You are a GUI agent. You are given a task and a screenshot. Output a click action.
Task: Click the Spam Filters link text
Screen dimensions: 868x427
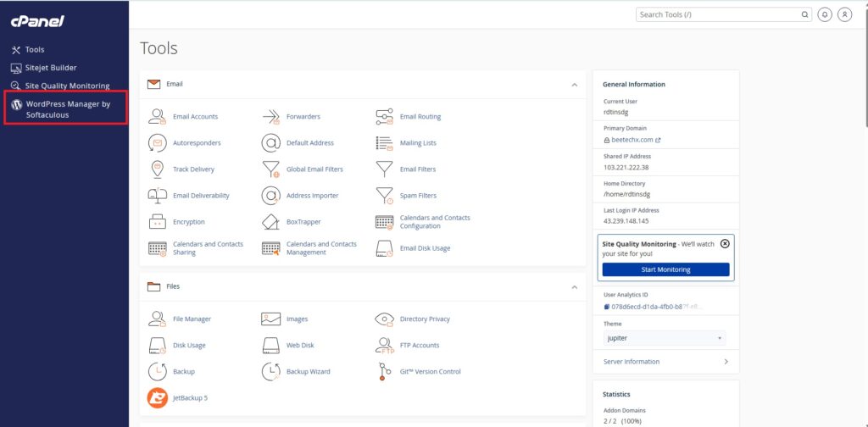[418, 196]
